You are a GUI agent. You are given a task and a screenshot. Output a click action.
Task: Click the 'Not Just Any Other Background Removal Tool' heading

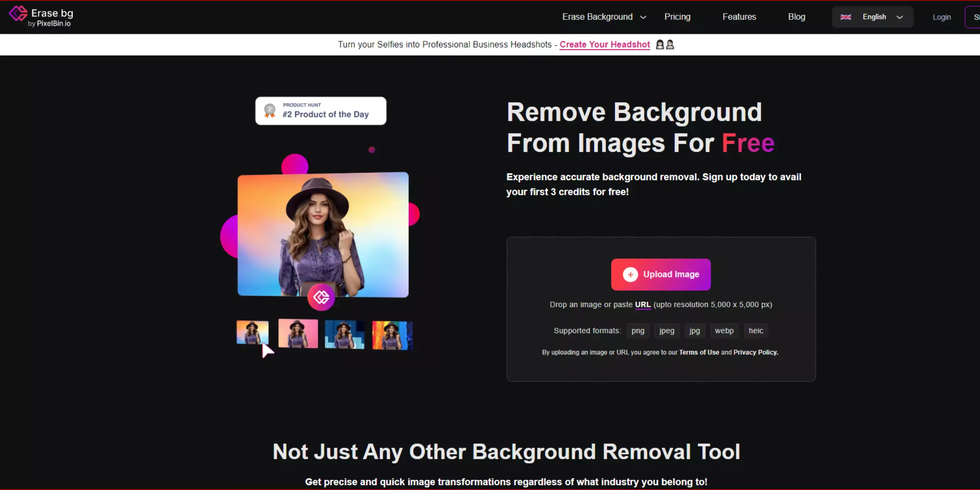[x=506, y=452]
